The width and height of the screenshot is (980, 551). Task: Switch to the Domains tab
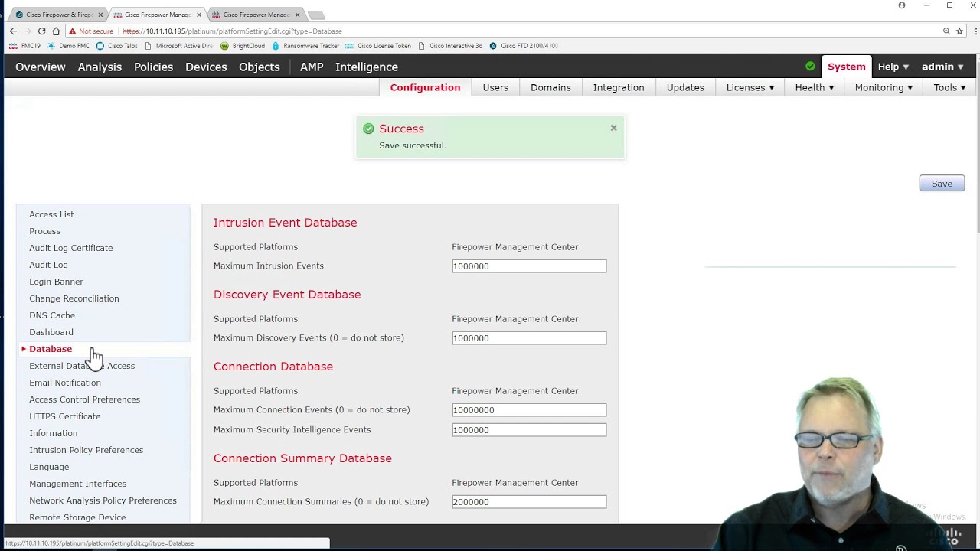pyautogui.click(x=550, y=87)
